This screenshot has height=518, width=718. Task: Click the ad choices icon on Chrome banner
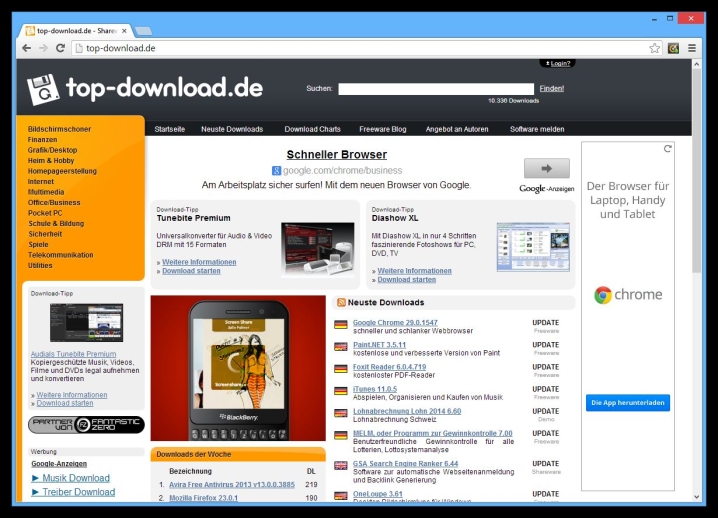(668, 149)
